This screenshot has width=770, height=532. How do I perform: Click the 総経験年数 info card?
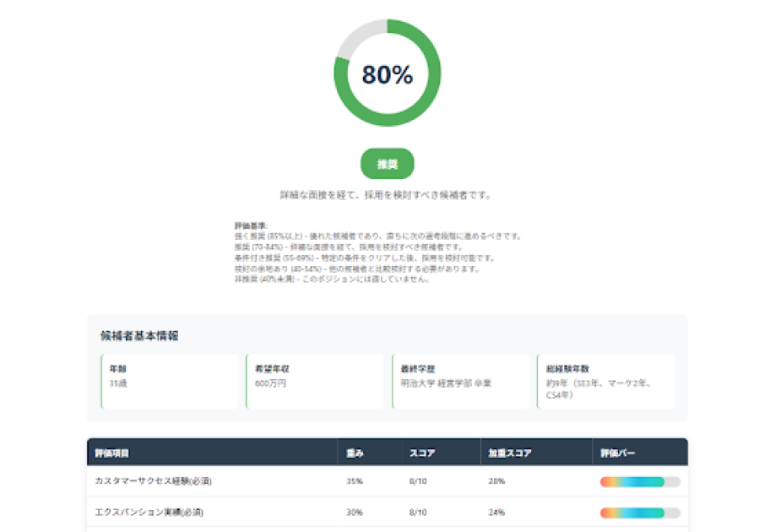click(x=605, y=382)
